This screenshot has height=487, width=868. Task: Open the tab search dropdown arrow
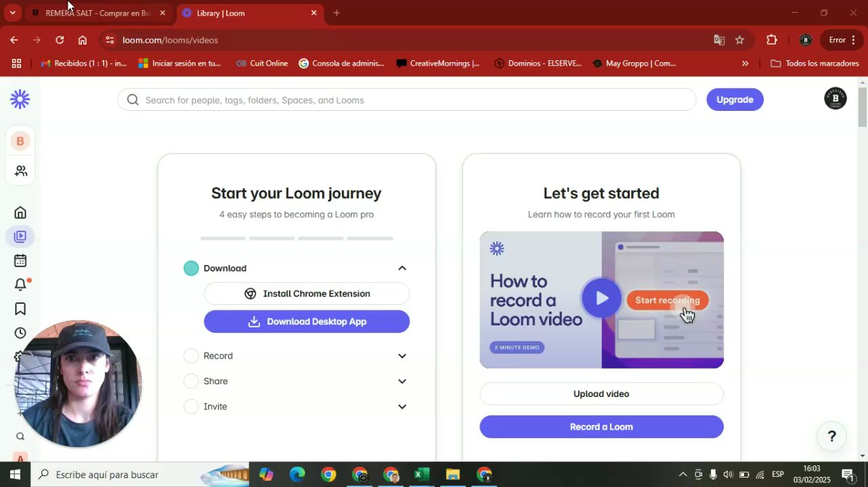click(x=12, y=13)
